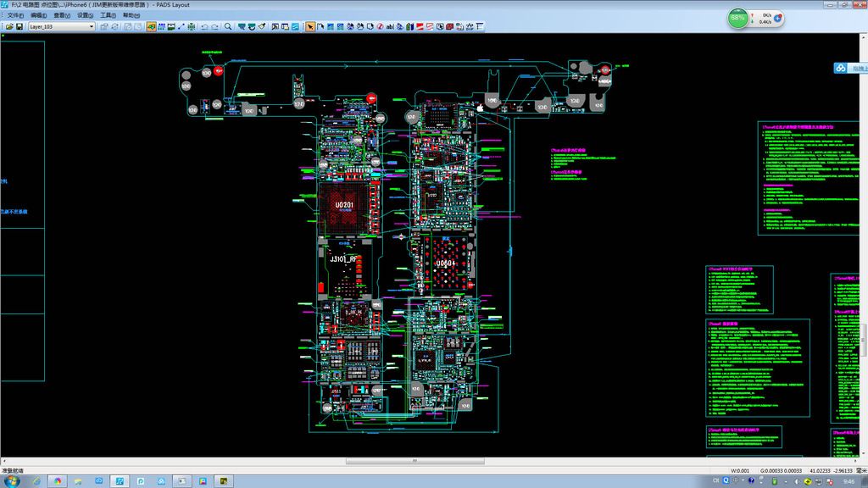Open the 查看 (View) menu

[61, 15]
